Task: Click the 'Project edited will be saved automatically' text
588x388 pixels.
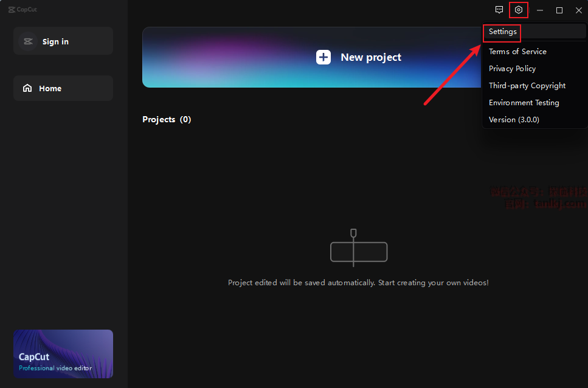Action: [358, 283]
